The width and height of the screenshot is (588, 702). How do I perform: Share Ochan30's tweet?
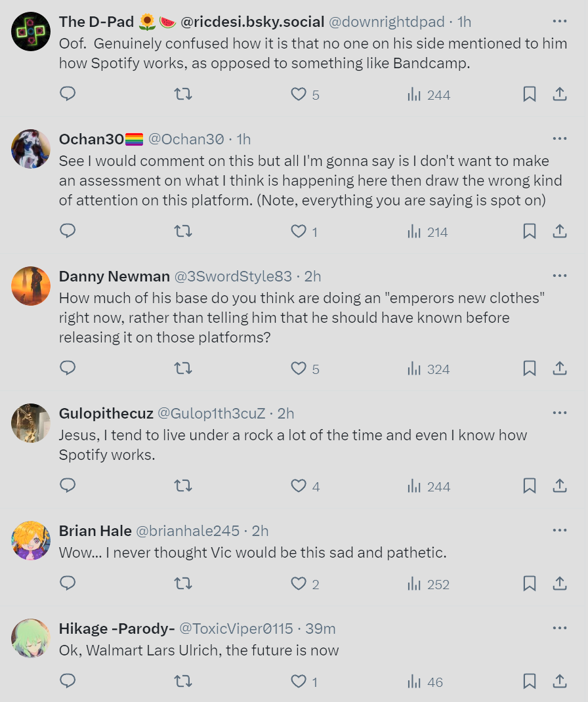click(560, 231)
